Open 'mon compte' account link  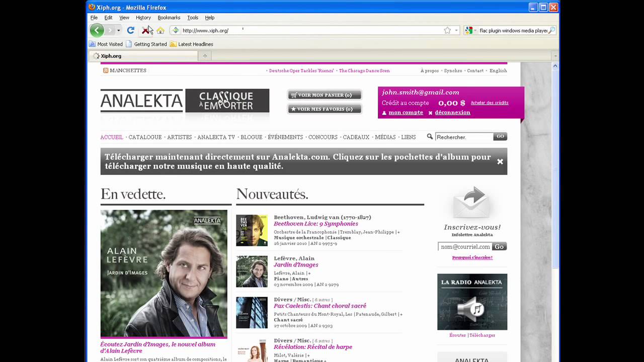tap(406, 113)
